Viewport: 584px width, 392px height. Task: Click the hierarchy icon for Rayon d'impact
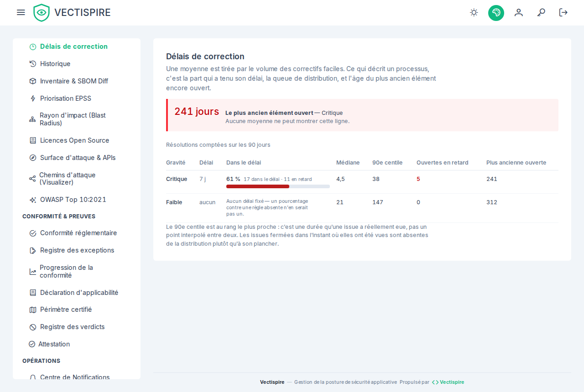(32, 119)
